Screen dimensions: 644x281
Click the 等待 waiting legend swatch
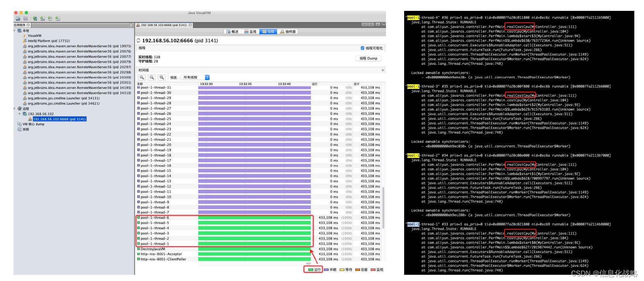(x=342, y=270)
